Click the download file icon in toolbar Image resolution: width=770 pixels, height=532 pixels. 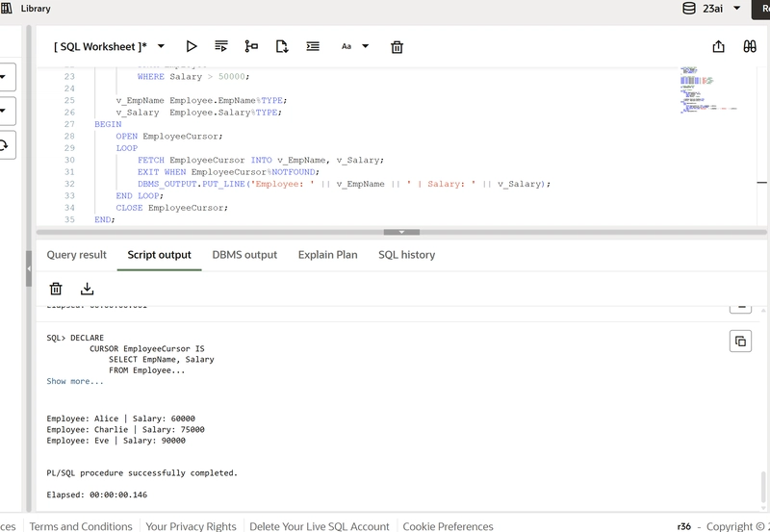(x=282, y=46)
